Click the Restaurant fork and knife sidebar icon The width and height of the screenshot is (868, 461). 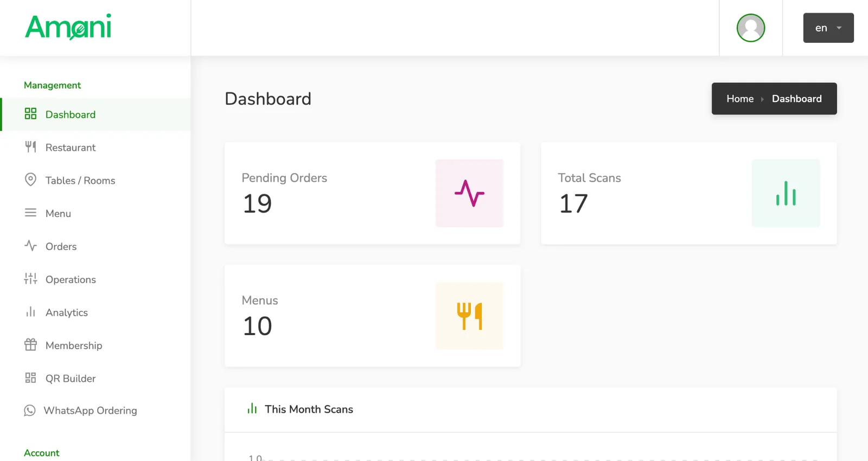tap(30, 147)
